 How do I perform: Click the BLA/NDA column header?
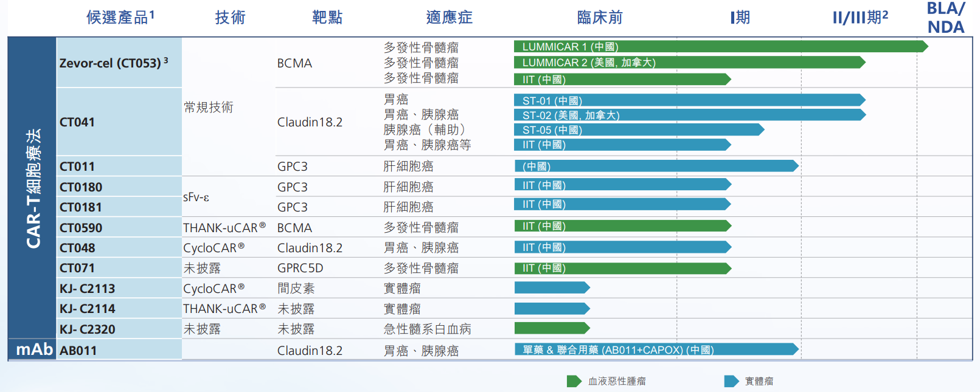click(x=945, y=18)
